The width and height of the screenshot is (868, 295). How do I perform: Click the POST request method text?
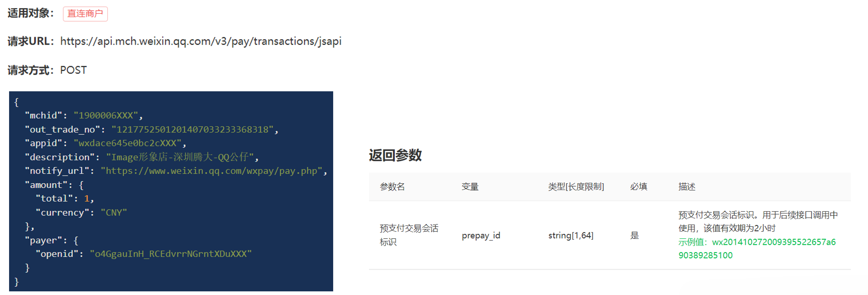[73, 70]
